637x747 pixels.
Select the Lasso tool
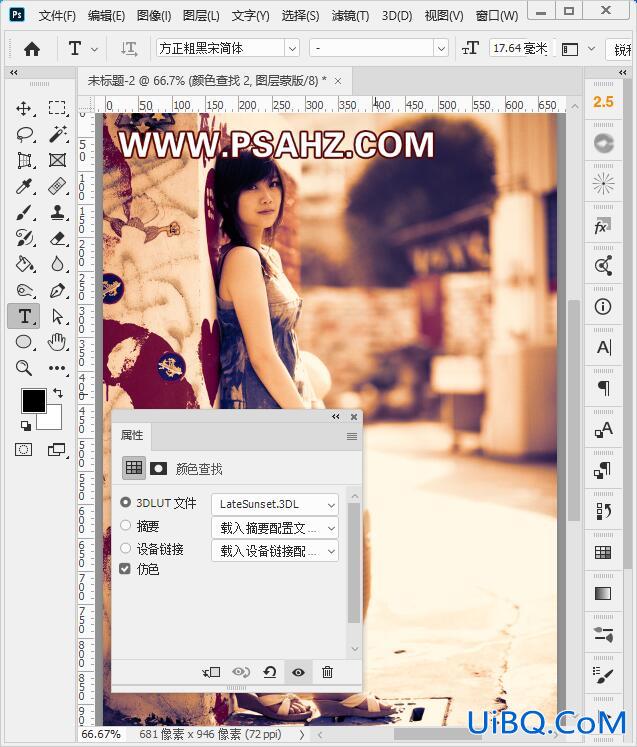click(x=25, y=134)
